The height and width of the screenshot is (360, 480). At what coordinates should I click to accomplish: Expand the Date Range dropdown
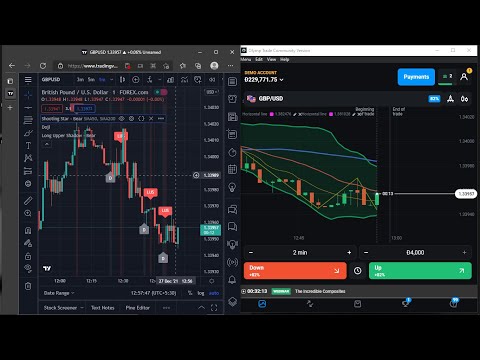(x=59, y=293)
